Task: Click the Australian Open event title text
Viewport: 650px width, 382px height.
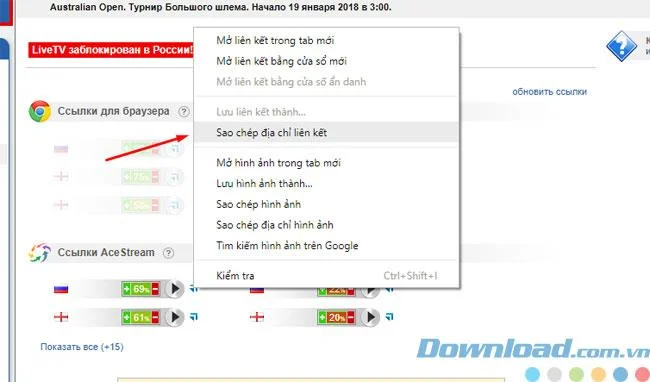Action: click(221, 7)
